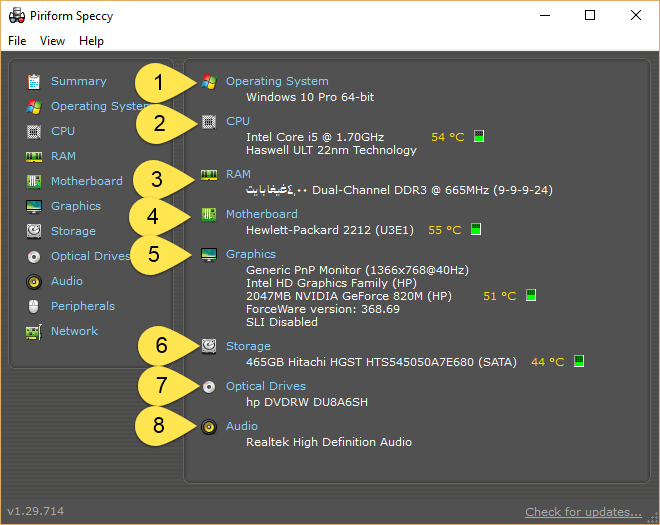Select CPU label in the sidebar

coord(63,131)
